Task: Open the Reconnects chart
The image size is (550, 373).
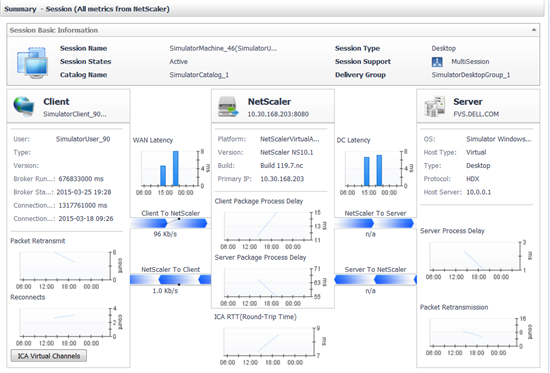Action: pyautogui.click(x=66, y=322)
